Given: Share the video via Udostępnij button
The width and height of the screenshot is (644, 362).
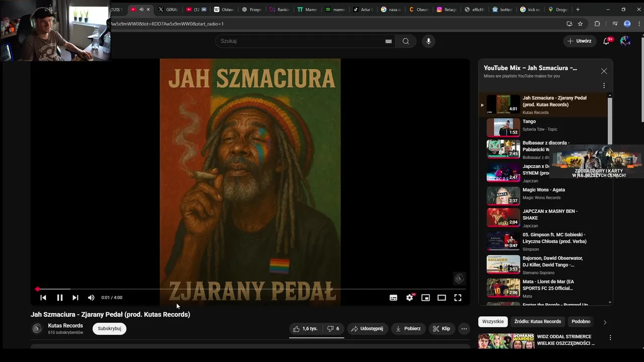Looking at the screenshot, I should pos(367,329).
